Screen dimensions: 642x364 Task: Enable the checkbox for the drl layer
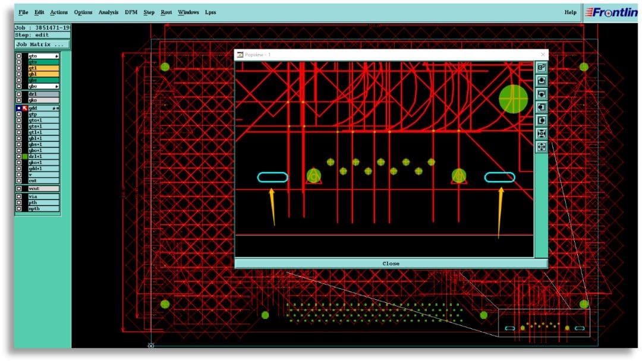pyautogui.click(x=19, y=94)
